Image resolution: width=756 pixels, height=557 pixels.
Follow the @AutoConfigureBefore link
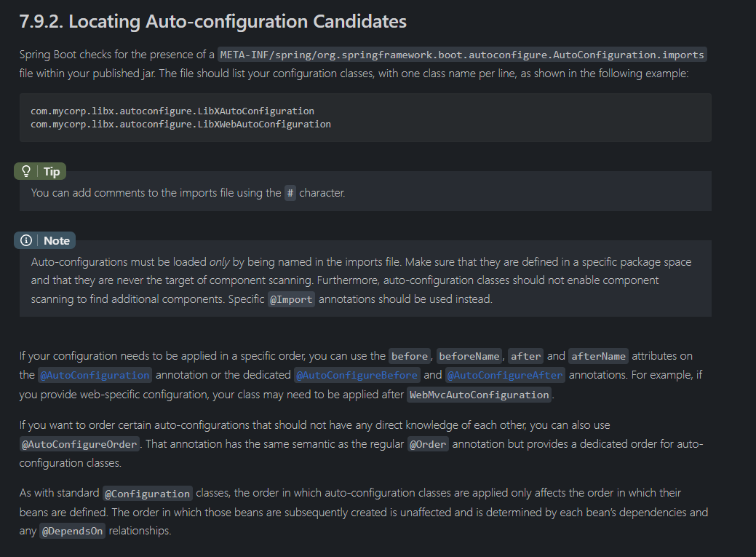pos(357,376)
